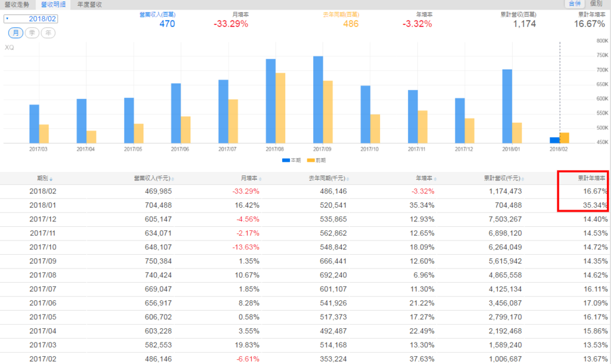Viewport: 611px width, 364px height.
Task: Click header cumulative revenue 1,174
Action: [x=524, y=24]
